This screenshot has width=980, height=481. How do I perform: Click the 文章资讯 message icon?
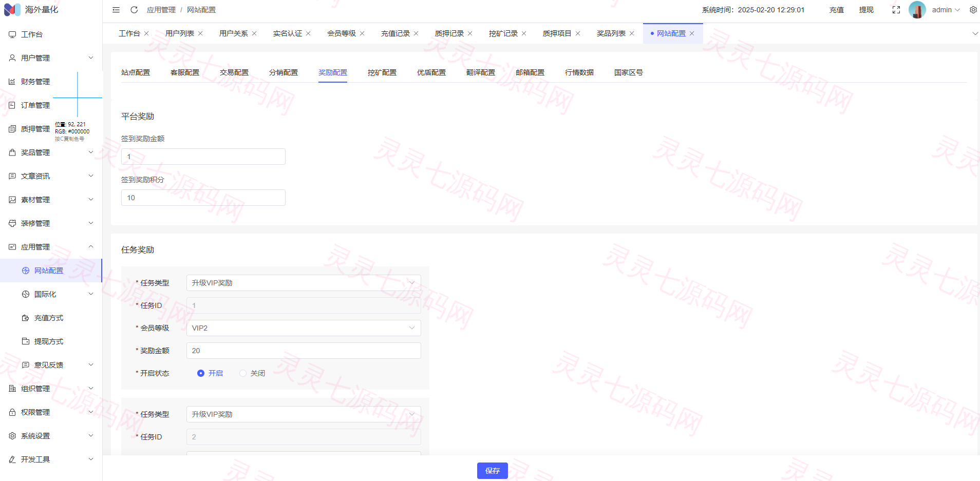click(x=12, y=176)
